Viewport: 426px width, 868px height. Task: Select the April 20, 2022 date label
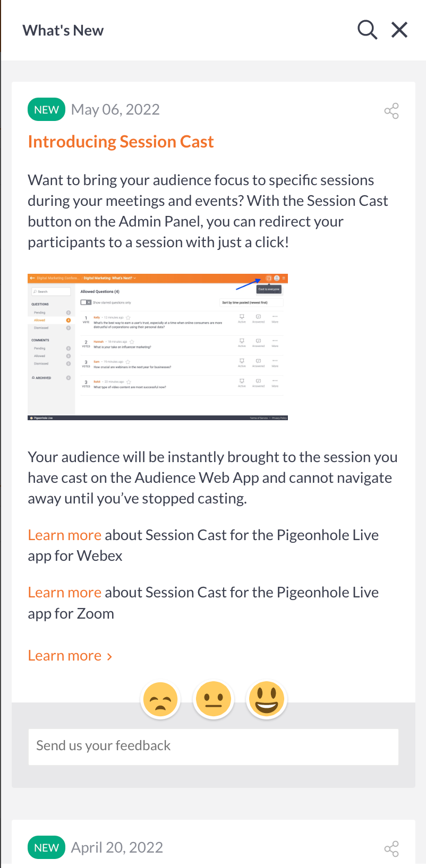[117, 847]
